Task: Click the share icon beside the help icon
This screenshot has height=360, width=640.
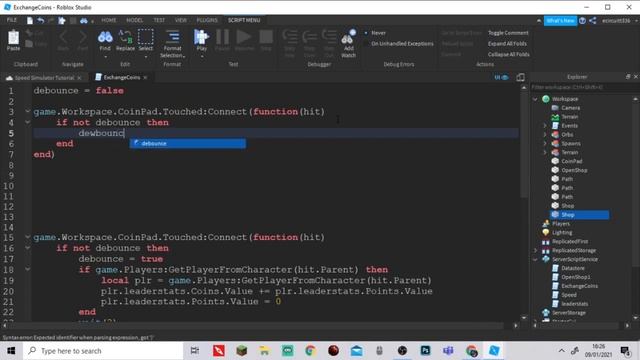Action: 593,20
